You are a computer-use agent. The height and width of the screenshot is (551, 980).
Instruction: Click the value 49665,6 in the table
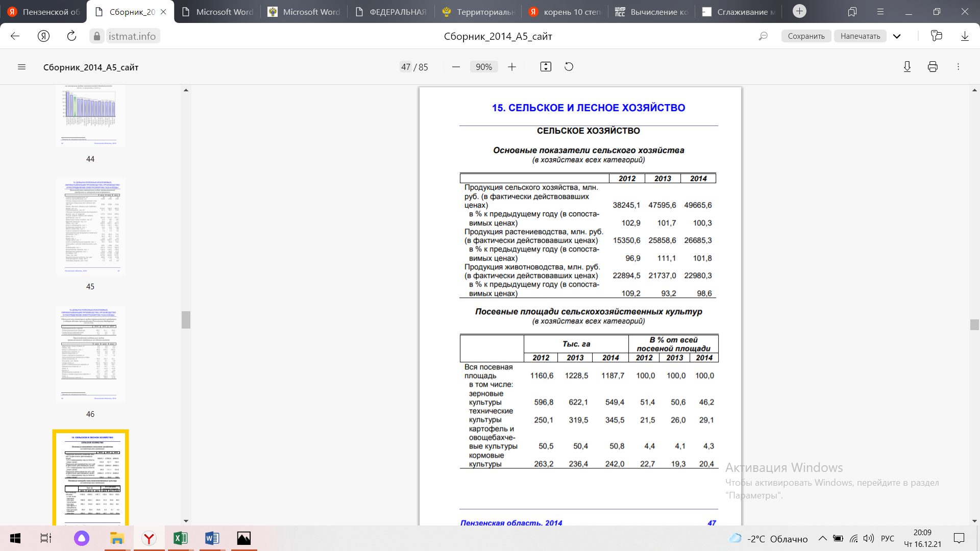698,205
